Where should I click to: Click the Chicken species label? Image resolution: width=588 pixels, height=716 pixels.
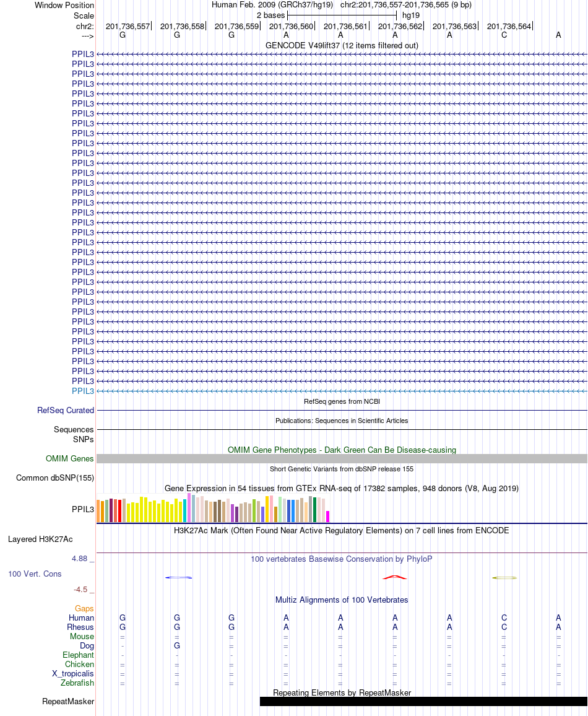(x=79, y=665)
